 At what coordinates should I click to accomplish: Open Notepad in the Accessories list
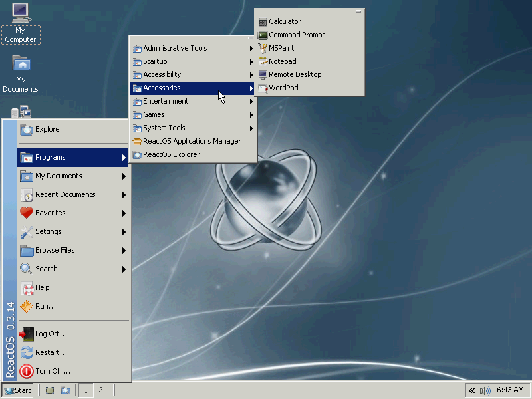coord(309,61)
